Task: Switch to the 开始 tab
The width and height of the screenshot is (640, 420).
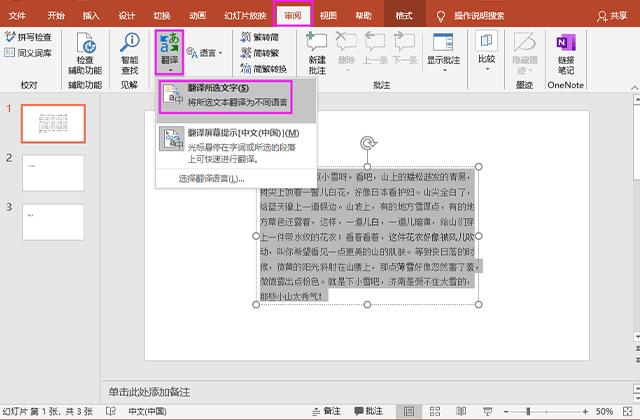Action: tap(56, 16)
